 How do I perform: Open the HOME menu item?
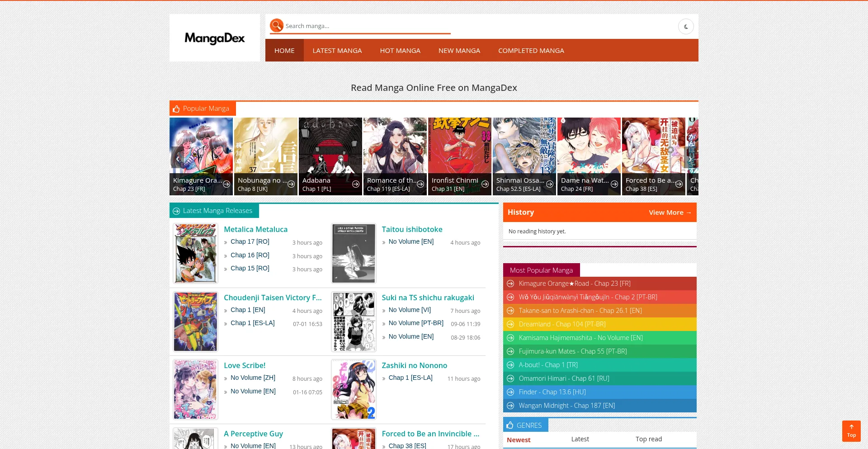click(x=284, y=50)
